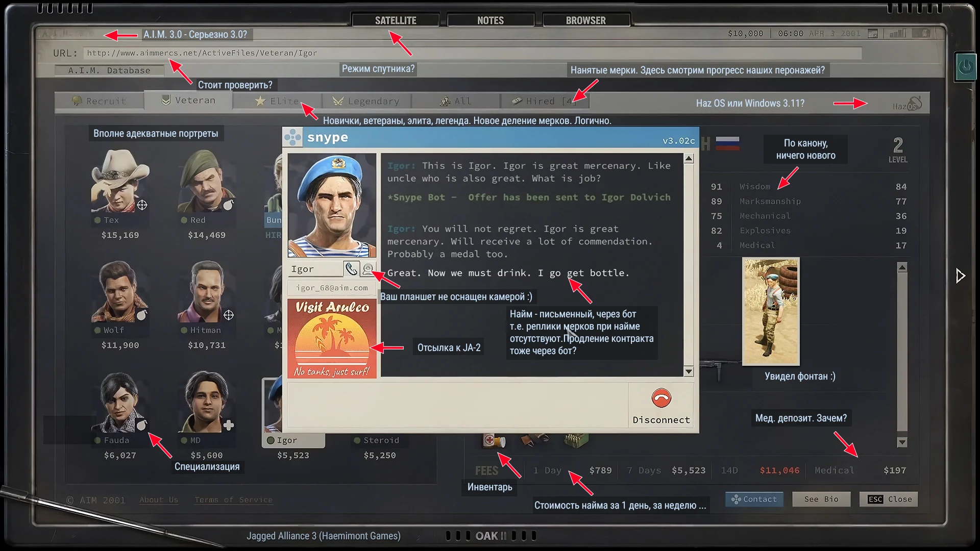This screenshot has width=980, height=551.
Task: Open the BROWSER tab at the top
Action: coord(586,20)
